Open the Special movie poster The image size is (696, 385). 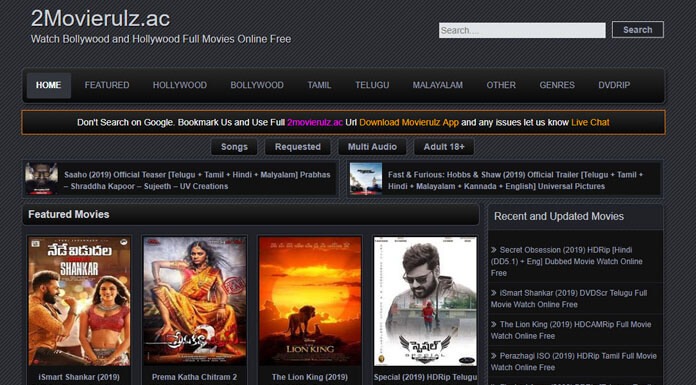click(x=425, y=301)
